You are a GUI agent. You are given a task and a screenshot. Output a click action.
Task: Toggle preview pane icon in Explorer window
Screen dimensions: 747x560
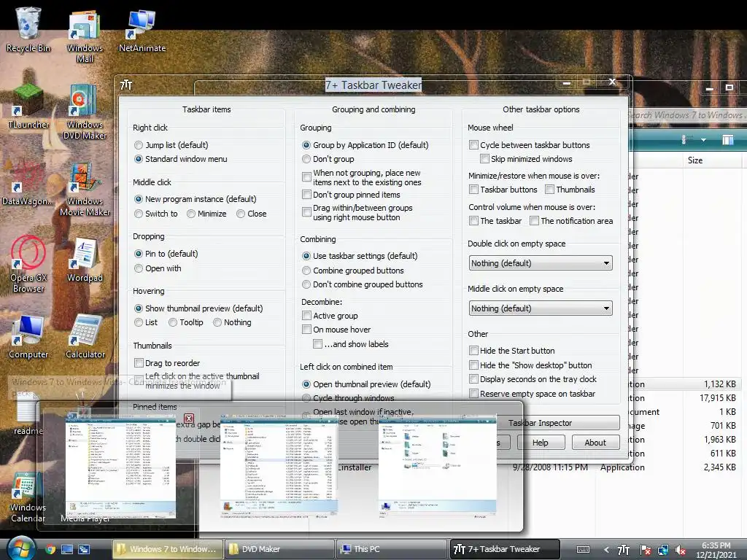pos(727,140)
